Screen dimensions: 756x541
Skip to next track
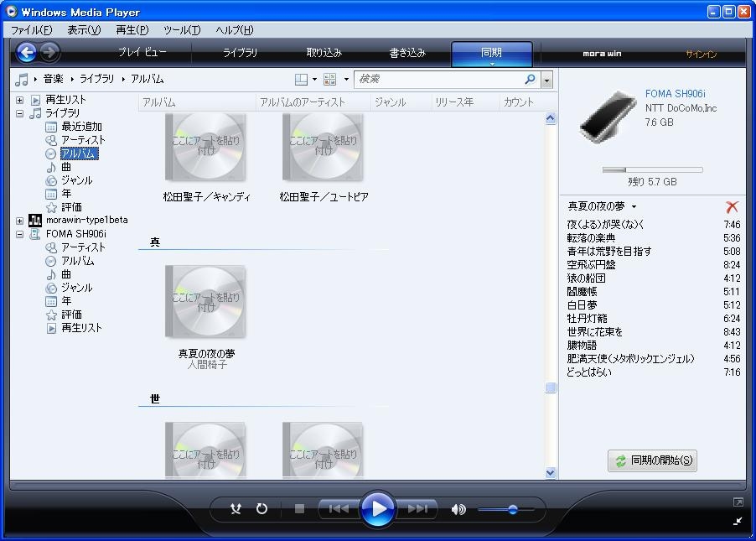point(417,508)
